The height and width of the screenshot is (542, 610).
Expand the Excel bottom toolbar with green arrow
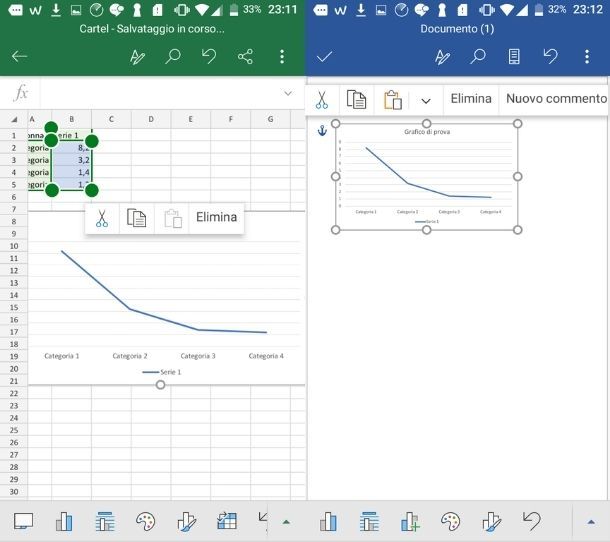(286, 522)
